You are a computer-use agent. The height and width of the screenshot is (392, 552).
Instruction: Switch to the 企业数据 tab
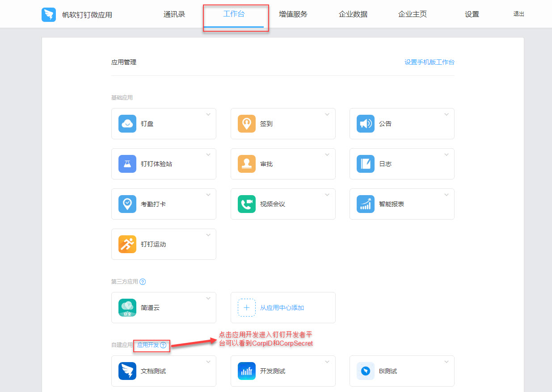(x=353, y=14)
